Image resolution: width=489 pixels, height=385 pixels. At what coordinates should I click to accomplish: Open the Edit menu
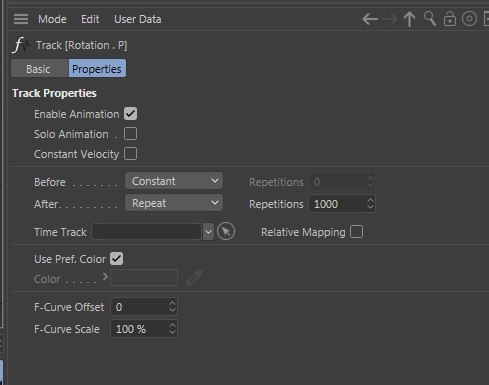(x=90, y=19)
